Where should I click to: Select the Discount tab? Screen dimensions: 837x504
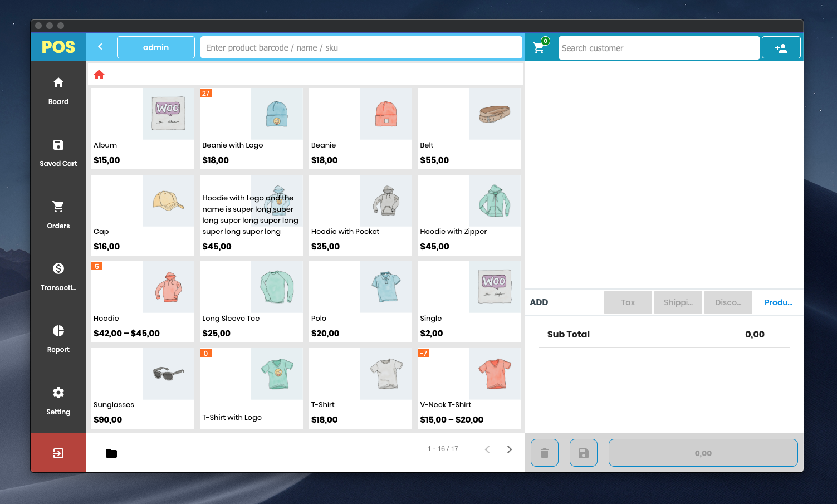[x=728, y=302]
